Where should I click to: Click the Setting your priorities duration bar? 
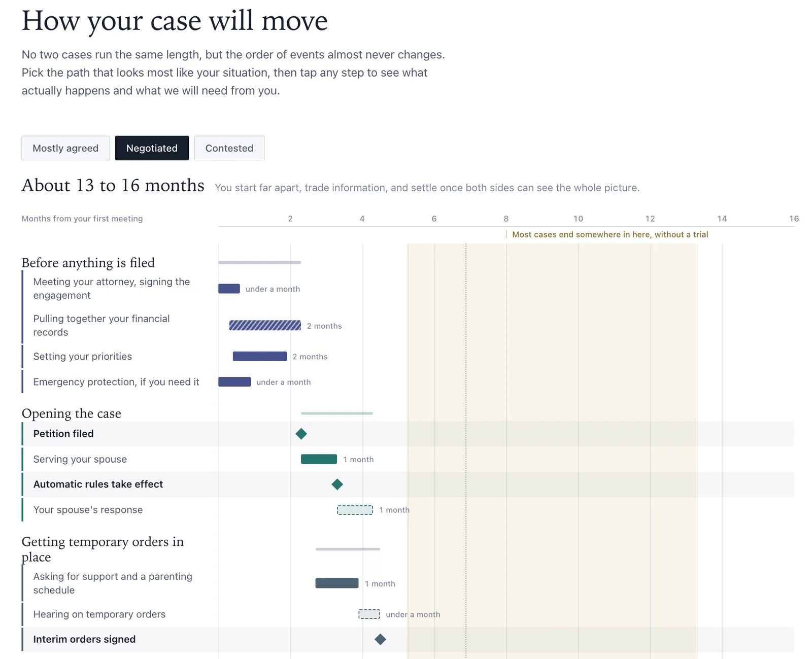point(260,357)
